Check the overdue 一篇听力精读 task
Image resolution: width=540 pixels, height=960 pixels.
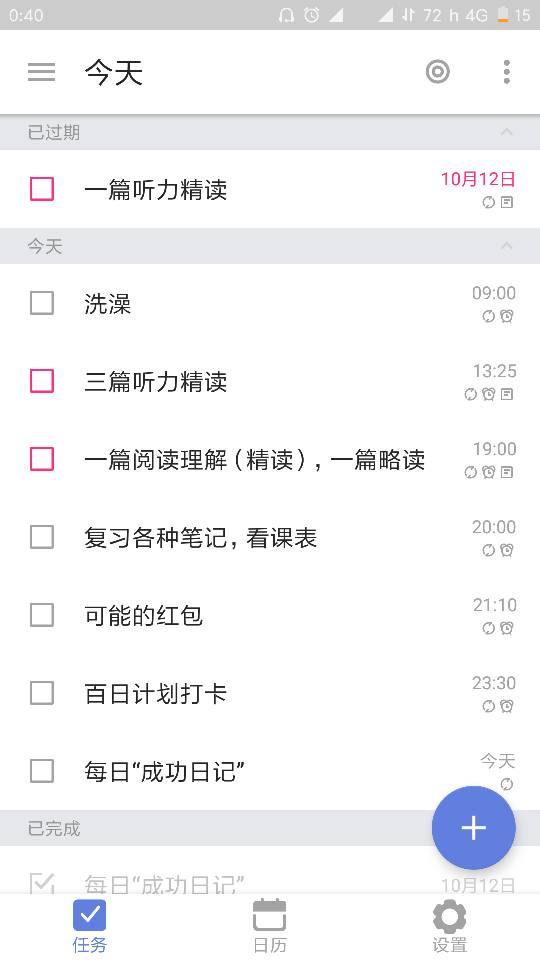click(42, 189)
